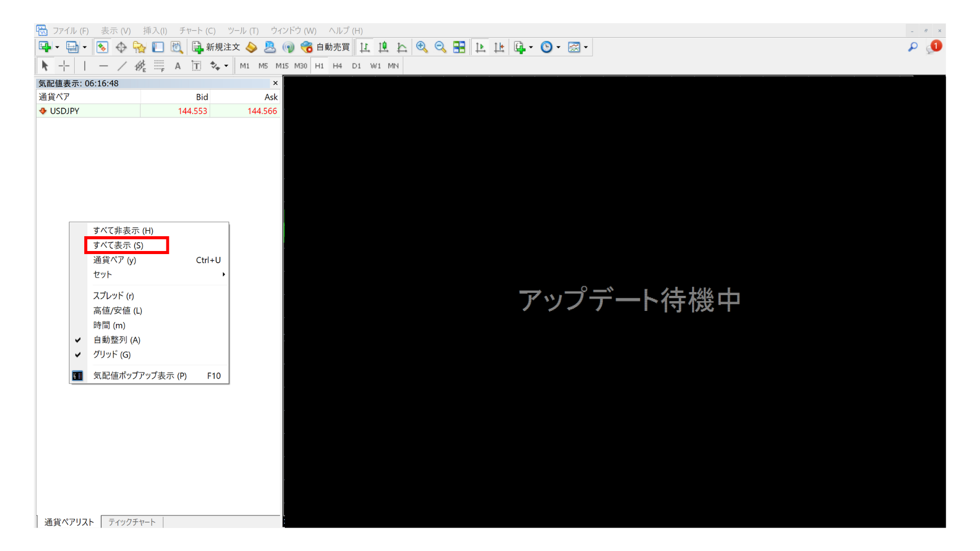The image size is (980, 551).
Task: Activate the crosshair tool
Action: pos(64,65)
